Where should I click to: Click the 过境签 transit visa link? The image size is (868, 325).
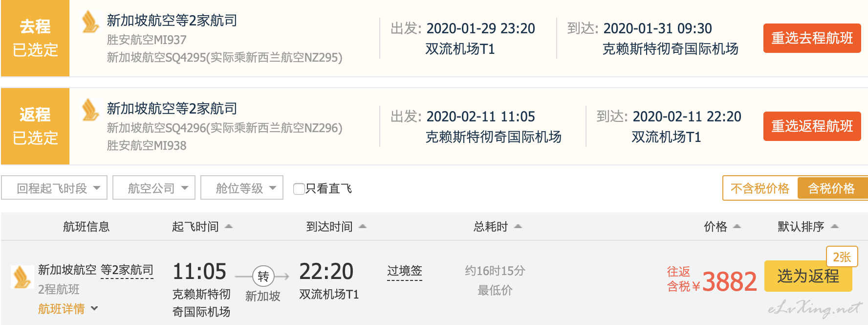(405, 271)
